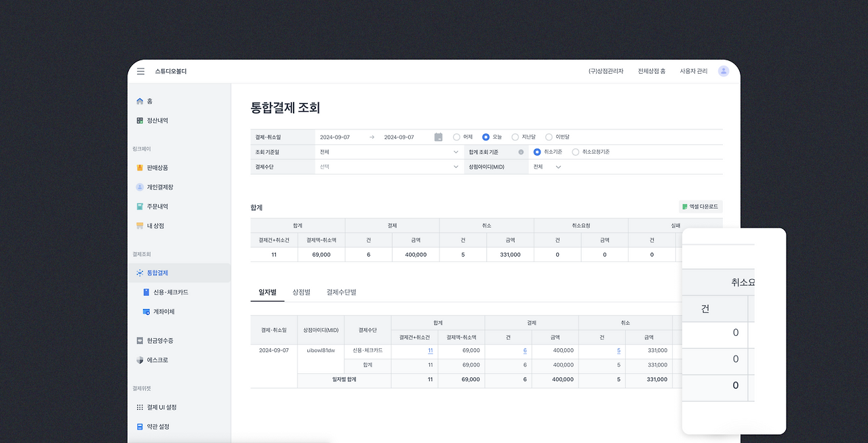Click the 400,000 value in the 합계 summary table
Image resolution: width=868 pixels, height=443 pixels.
point(416,255)
